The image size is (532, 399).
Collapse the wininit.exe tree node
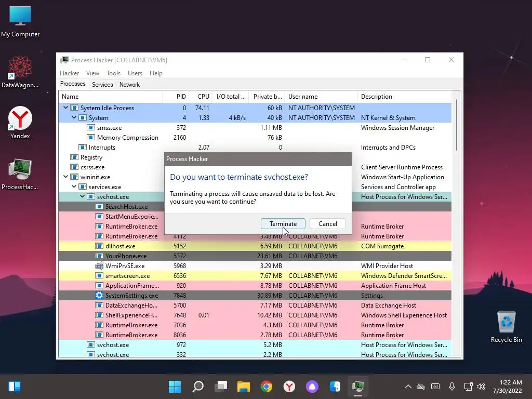pyautogui.click(x=65, y=177)
